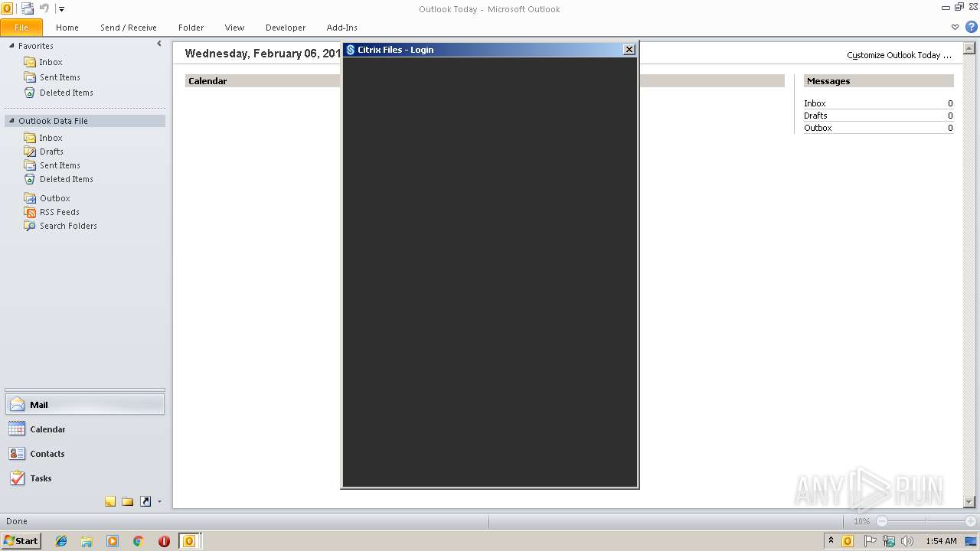Click the Send/Receive All Folders quick access icon

28,8
